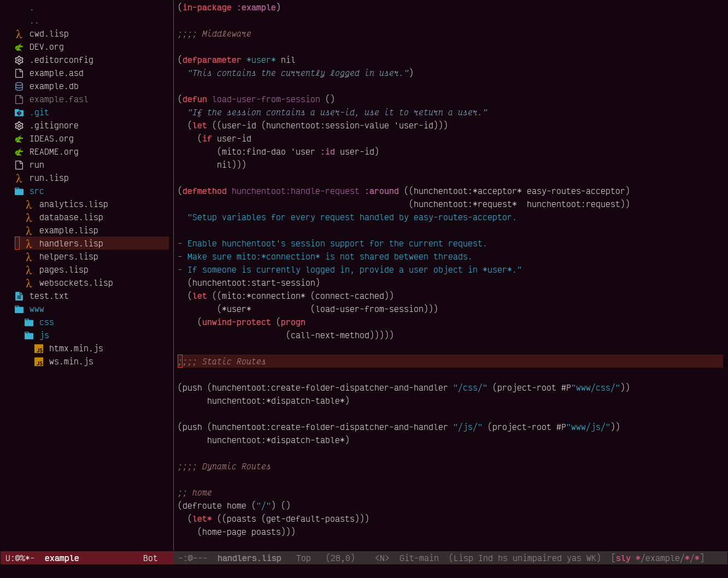The width and height of the screenshot is (728, 578).
Task: Click the lambda icon beside example.lisp
Action: point(29,231)
